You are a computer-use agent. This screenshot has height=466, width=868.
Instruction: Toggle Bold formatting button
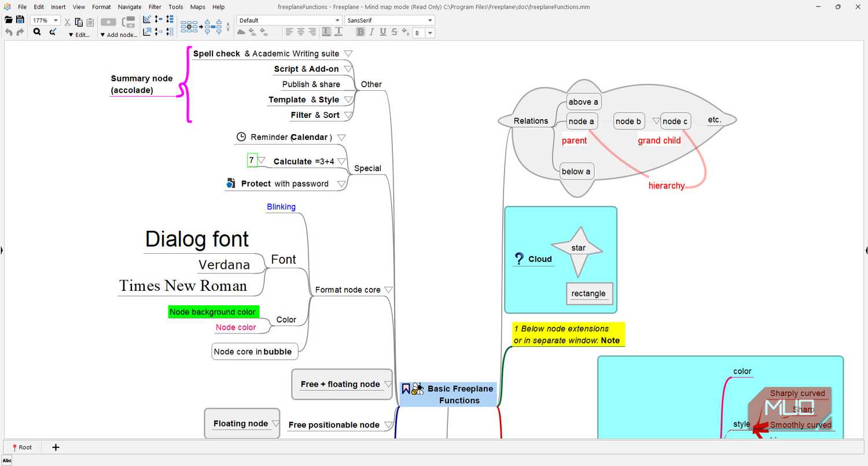(360, 32)
